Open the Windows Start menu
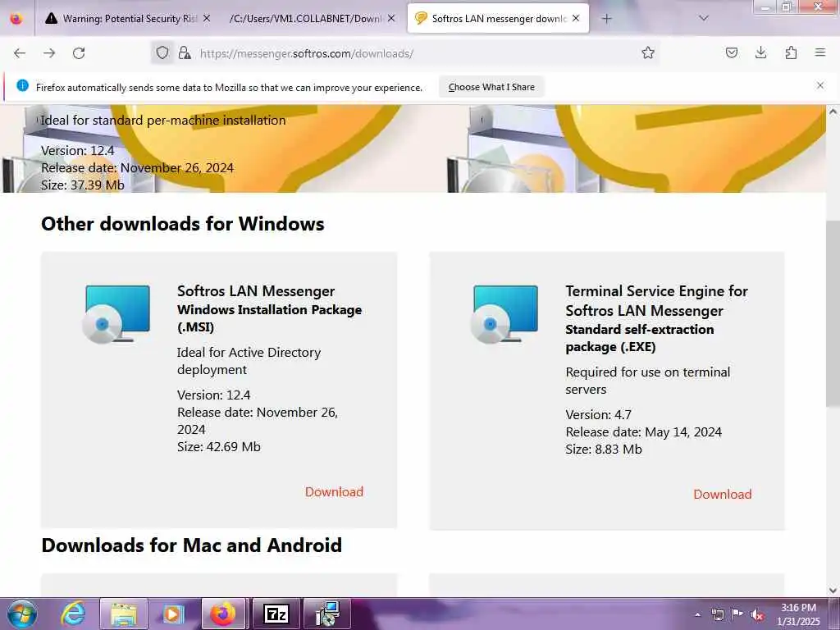The image size is (840, 630). (x=22, y=614)
